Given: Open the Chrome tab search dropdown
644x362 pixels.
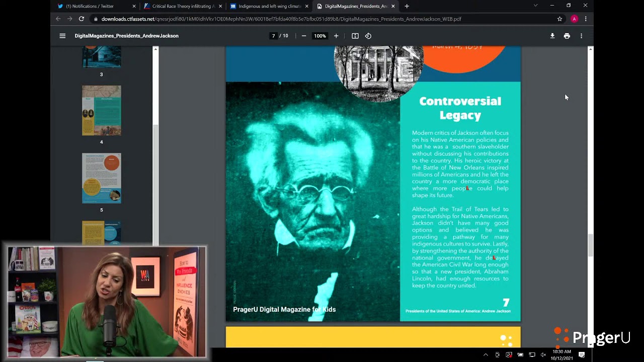Looking at the screenshot, I should [535, 6].
